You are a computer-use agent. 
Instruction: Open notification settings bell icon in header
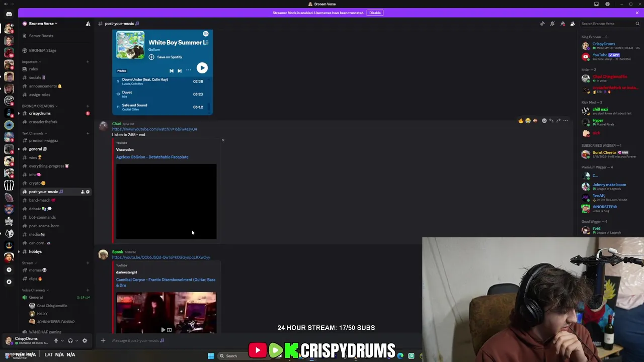[x=552, y=24]
